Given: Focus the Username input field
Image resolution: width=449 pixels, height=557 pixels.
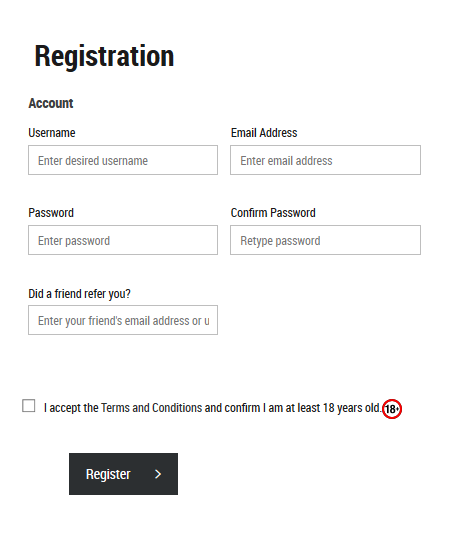Looking at the screenshot, I should 123,160.
